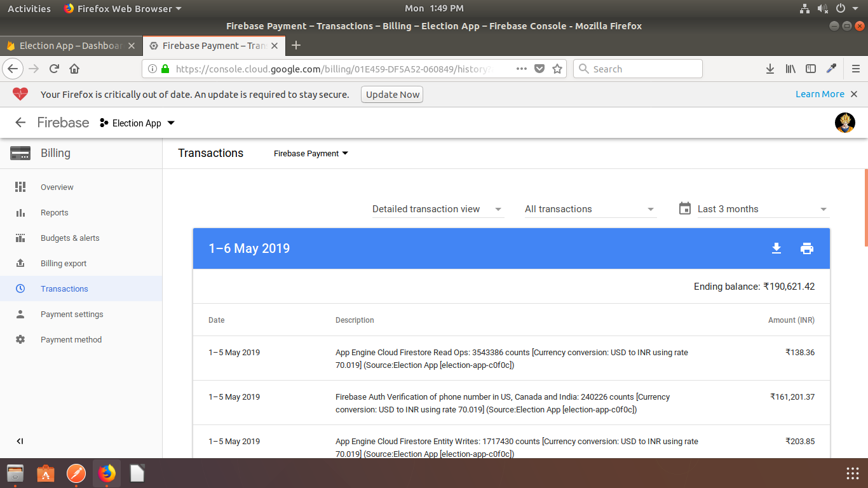Open Postman from the dock

(76, 473)
